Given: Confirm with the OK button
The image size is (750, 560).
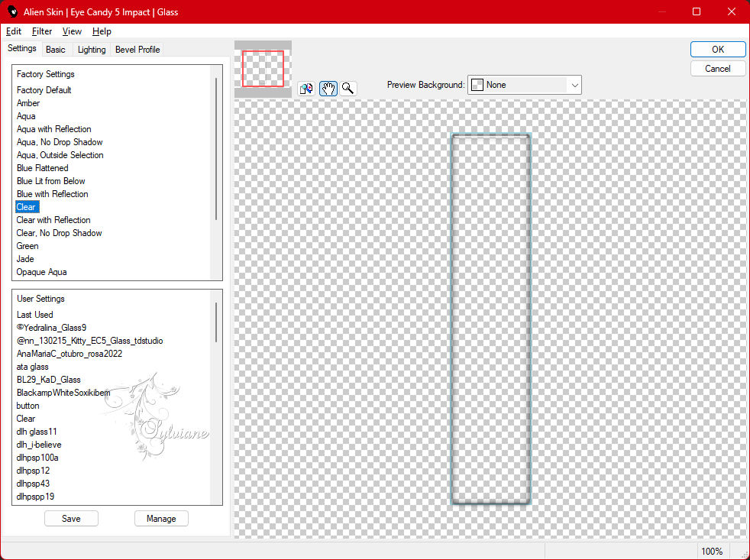Looking at the screenshot, I should 717,50.
